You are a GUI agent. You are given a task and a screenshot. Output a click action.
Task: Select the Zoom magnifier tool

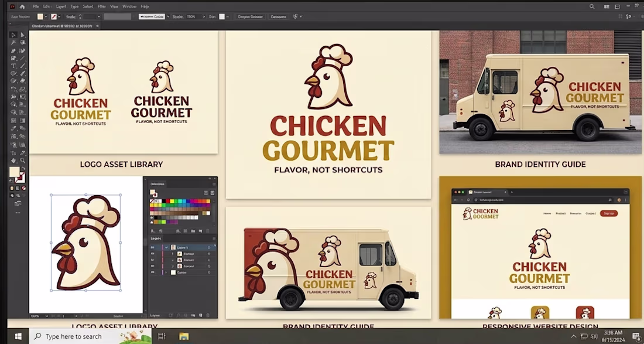coord(23,161)
